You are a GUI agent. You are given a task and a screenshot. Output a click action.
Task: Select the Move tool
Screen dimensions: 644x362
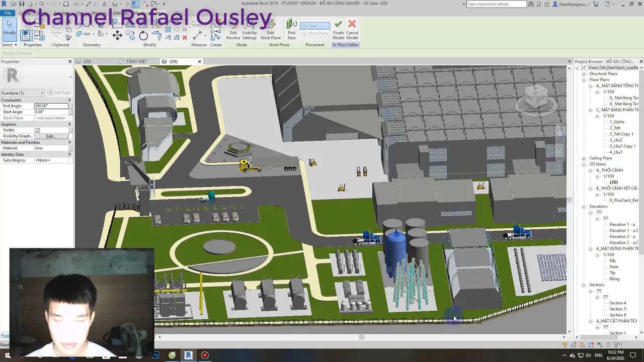117,35
